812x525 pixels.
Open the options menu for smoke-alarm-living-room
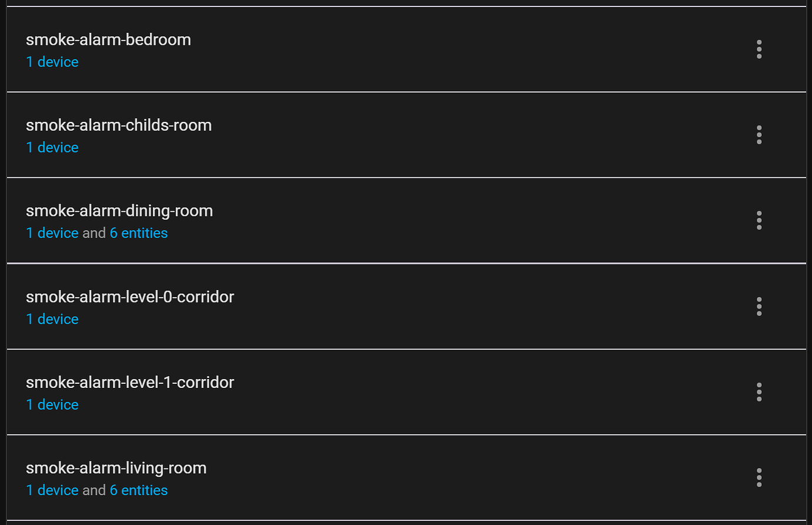point(759,477)
